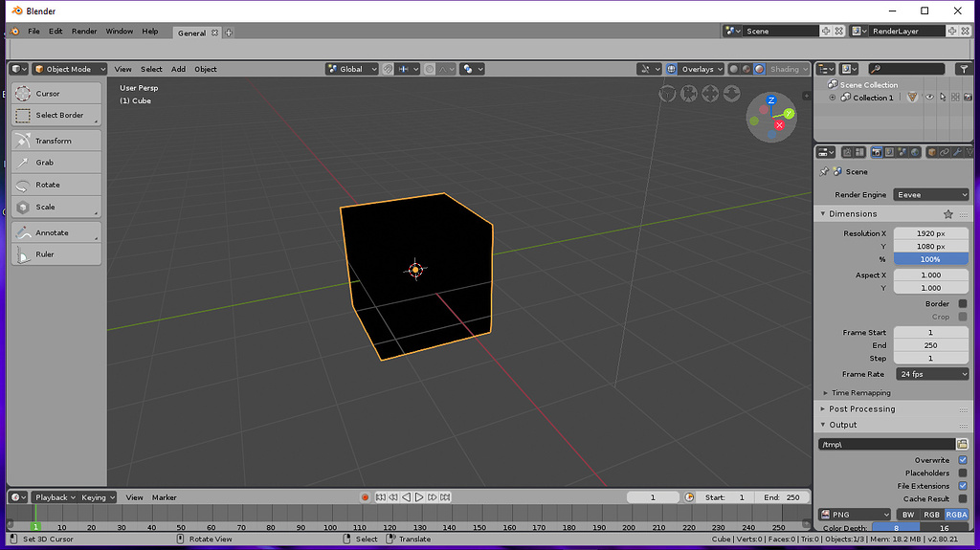The width and height of the screenshot is (980, 550).
Task: Open the Global transform orientation dropdown
Action: (x=352, y=70)
